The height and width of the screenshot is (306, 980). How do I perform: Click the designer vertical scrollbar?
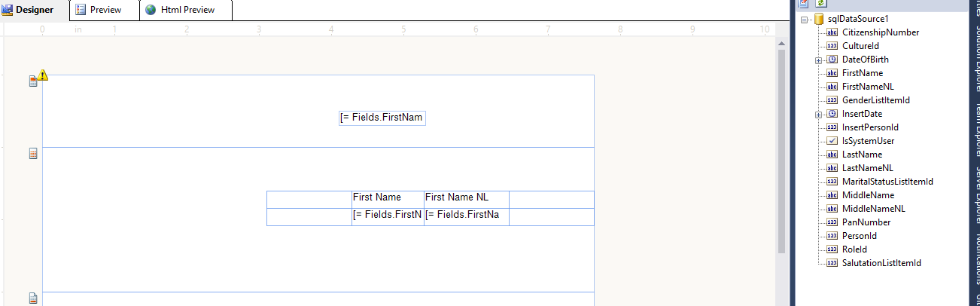pyautogui.click(x=781, y=151)
